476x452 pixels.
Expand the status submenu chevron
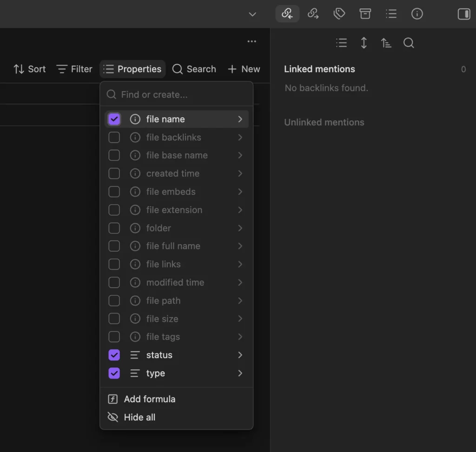click(x=240, y=355)
